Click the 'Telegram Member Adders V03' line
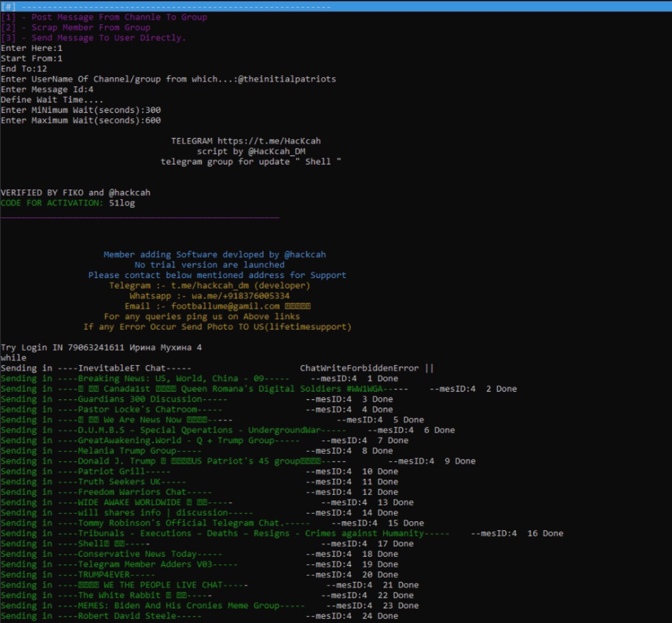The image size is (672, 623). tap(199, 564)
